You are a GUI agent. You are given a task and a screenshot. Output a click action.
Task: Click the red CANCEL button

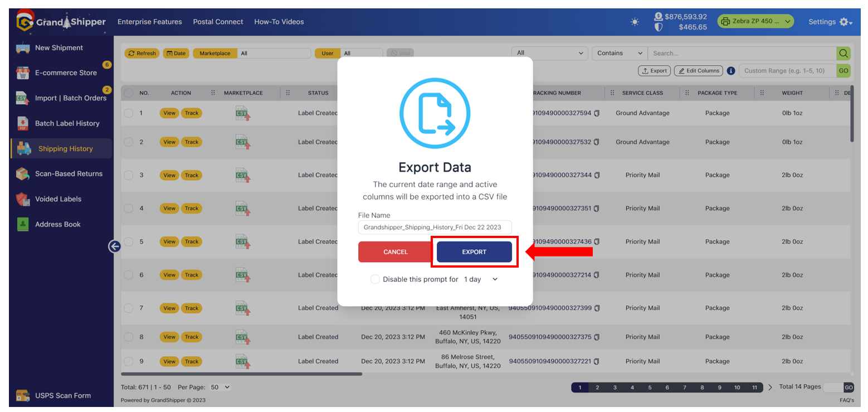(396, 252)
